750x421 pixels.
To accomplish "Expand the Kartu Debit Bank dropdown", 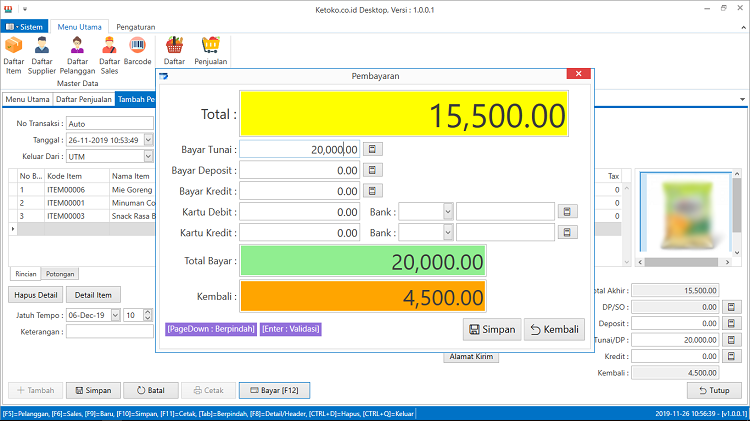I will tap(448, 211).
